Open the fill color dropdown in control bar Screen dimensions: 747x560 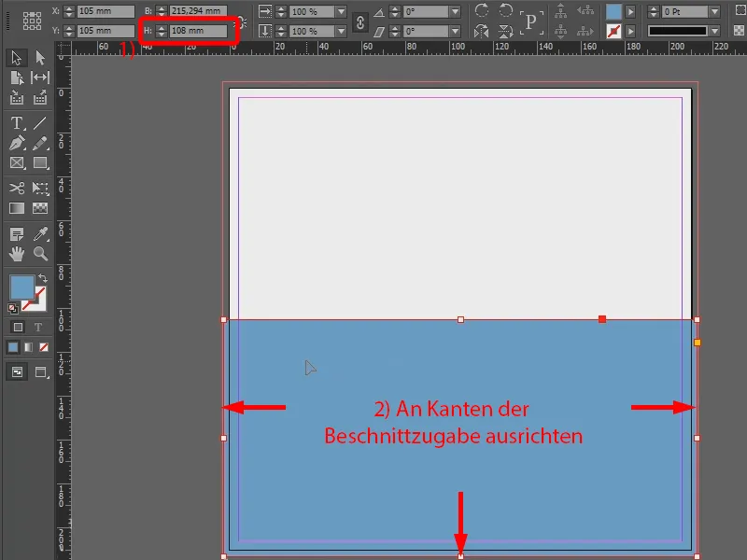pos(630,12)
